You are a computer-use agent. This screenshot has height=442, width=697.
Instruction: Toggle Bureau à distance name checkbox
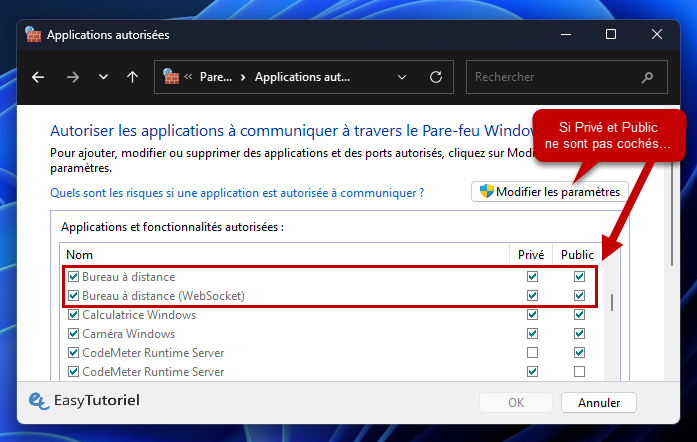73,277
